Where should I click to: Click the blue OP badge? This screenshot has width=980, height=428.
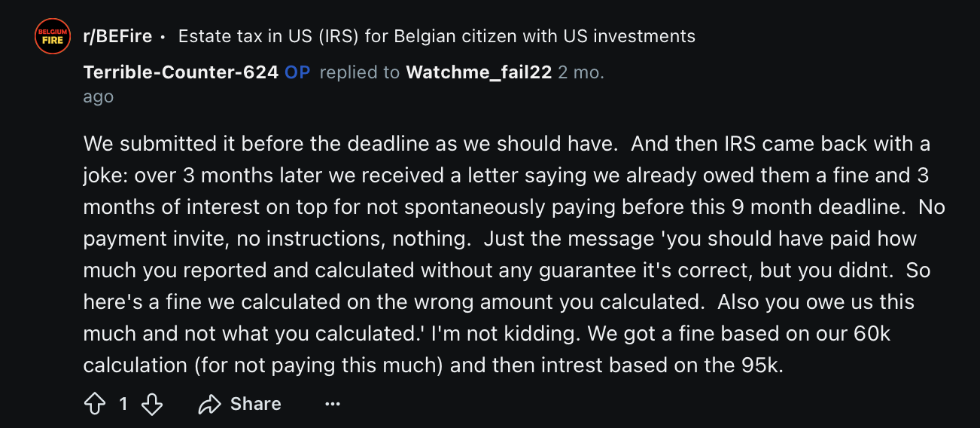coord(297,72)
